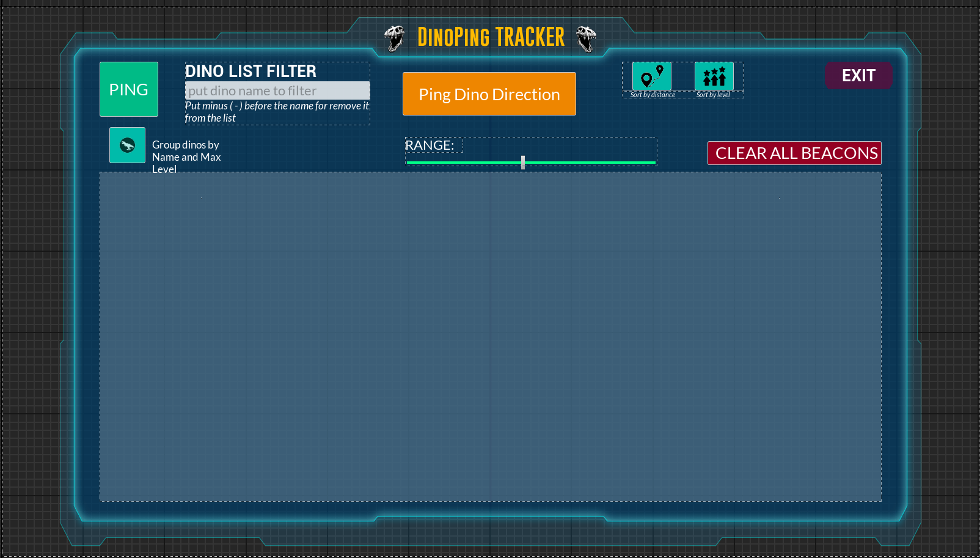Screen dimensions: 980x558
Task: Click the 'Sort by distance' caption text
Action: click(x=653, y=95)
